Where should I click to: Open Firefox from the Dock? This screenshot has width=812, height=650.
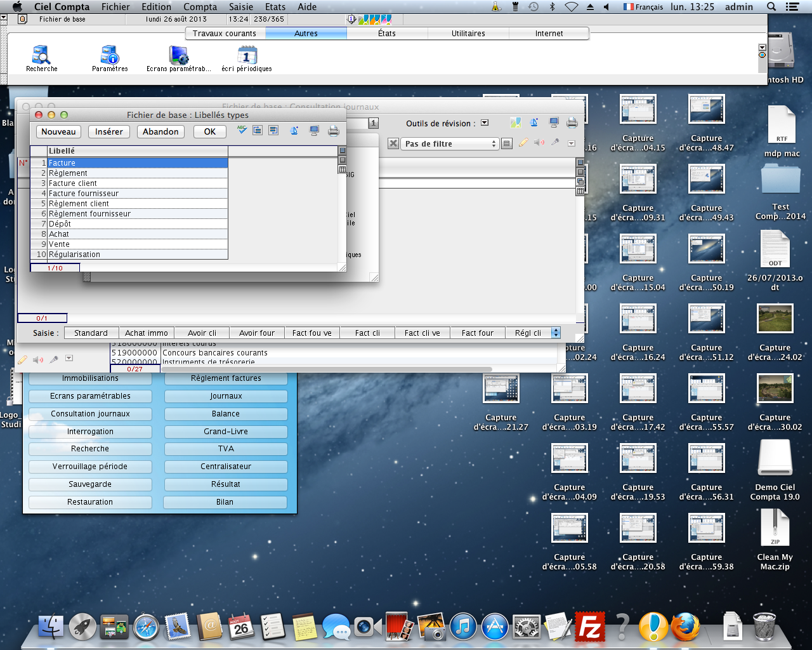[685, 627]
